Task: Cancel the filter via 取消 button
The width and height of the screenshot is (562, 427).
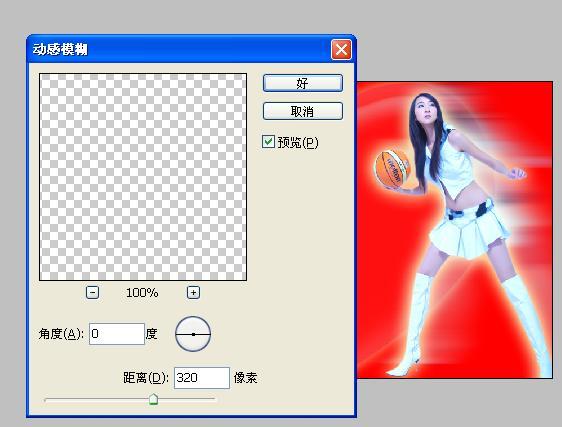Action: (x=303, y=111)
